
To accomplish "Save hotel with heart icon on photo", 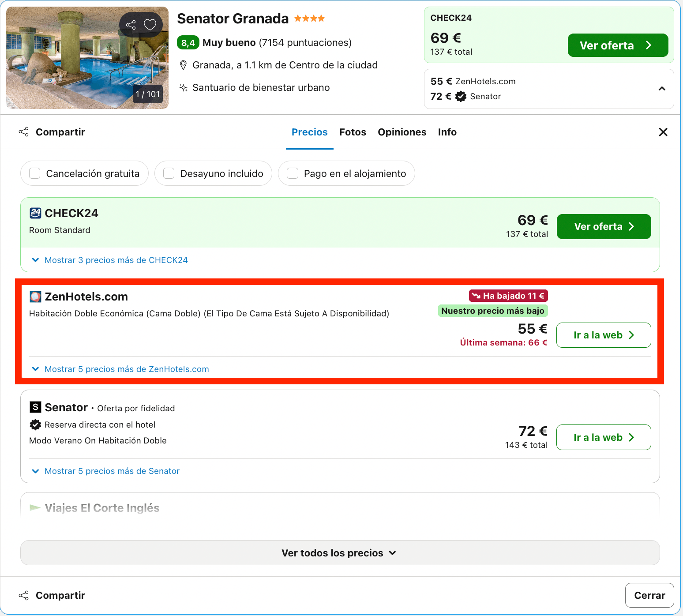I will click(150, 25).
